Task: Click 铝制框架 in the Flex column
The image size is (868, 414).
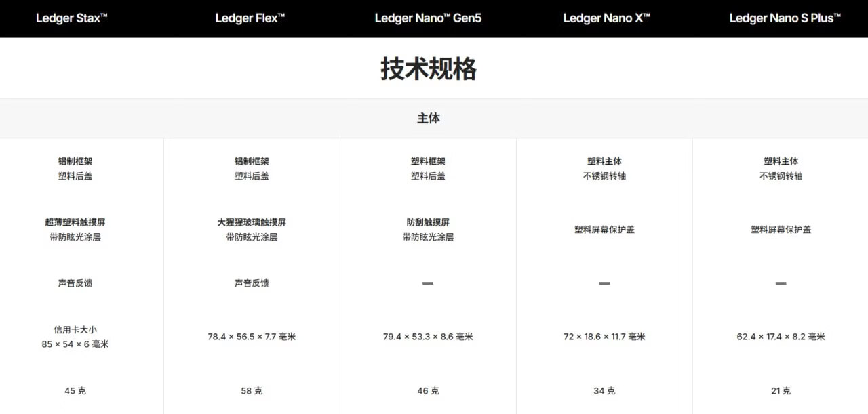Action: tap(252, 161)
